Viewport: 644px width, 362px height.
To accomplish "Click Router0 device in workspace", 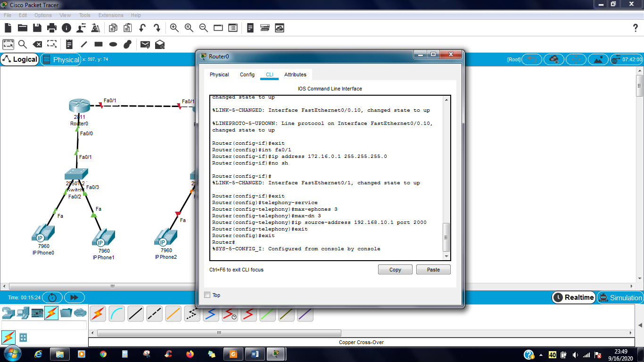I will coord(78,107).
